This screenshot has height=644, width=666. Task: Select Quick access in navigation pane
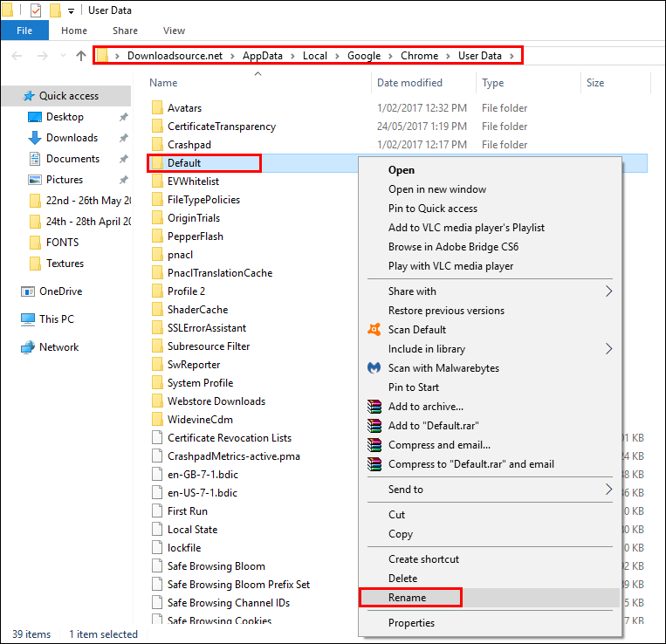[66, 96]
